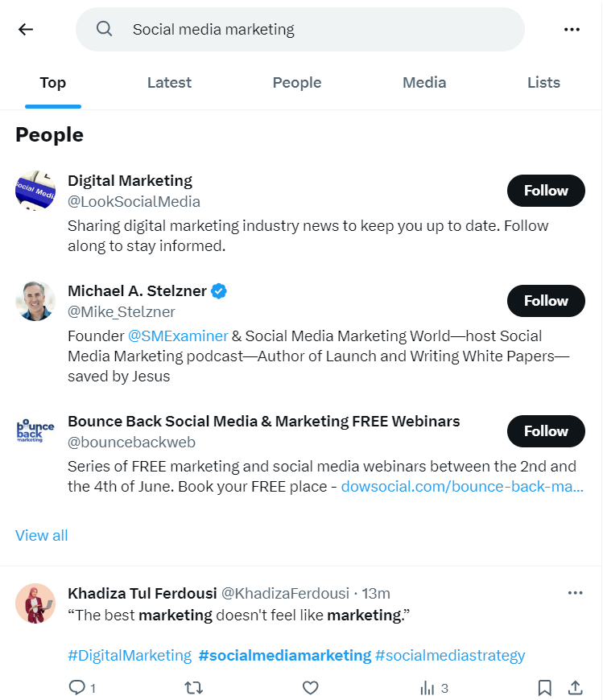603x700 pixels.
Task: Like Khadiza's tweet with the heart icon
Action: click(310, 688)
